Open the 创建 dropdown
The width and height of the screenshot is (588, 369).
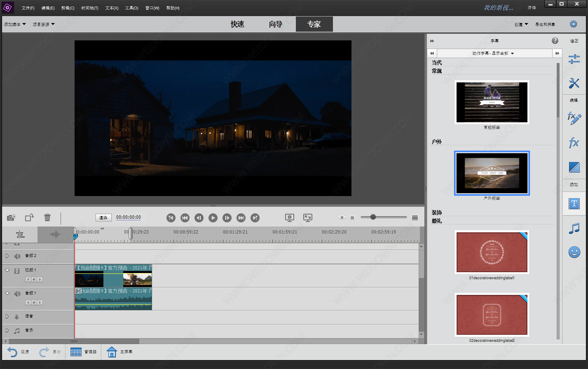point(521,24)
